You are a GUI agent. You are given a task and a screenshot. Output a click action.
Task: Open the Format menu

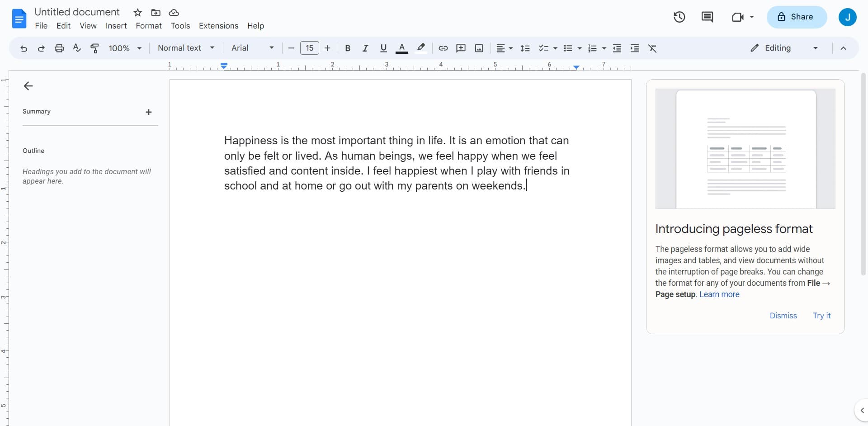click(x=148, y=26)
